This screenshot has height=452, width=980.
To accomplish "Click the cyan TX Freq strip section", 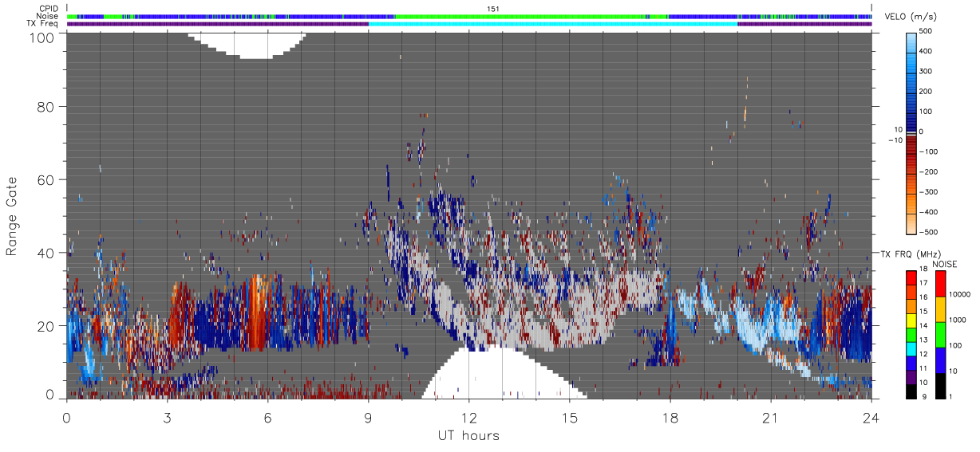I will (553, 23).
